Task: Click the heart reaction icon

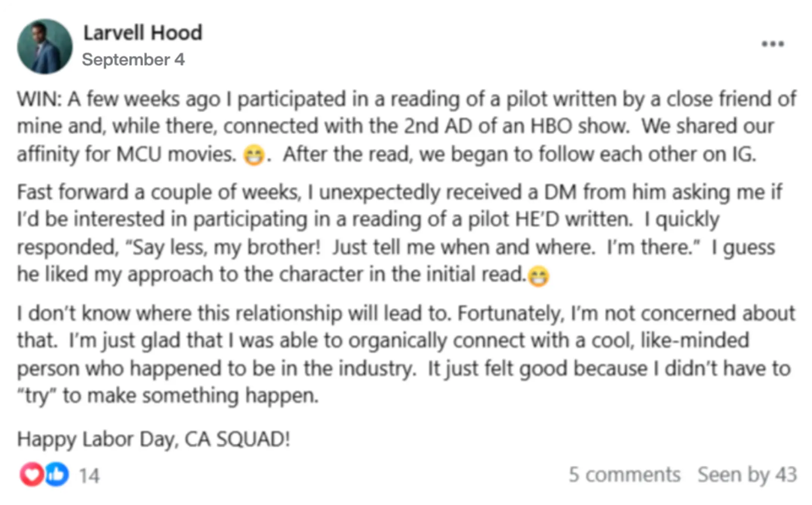Action: pos(32,474)
